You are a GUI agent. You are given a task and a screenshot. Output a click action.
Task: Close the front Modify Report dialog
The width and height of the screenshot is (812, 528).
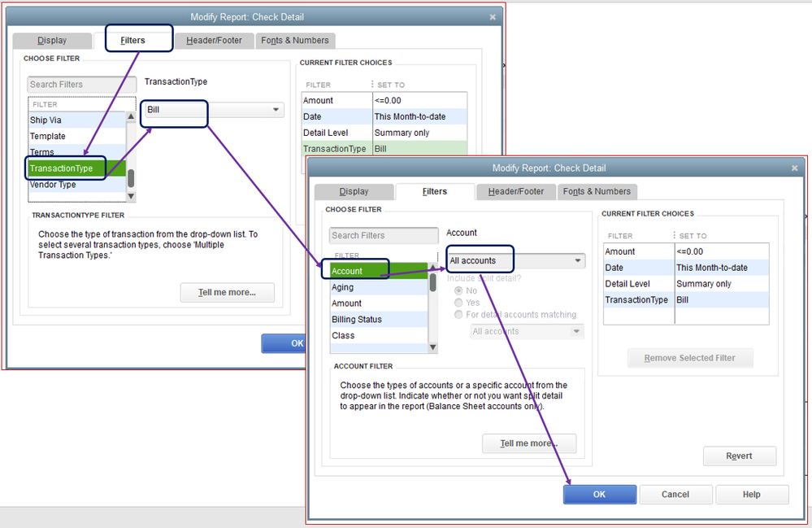794,168
